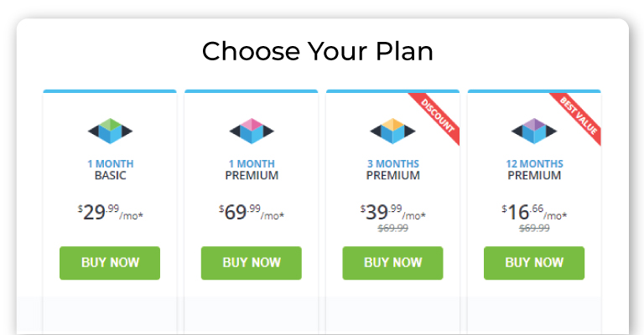Click the $16.66/mo price

[x=534, y=213]
